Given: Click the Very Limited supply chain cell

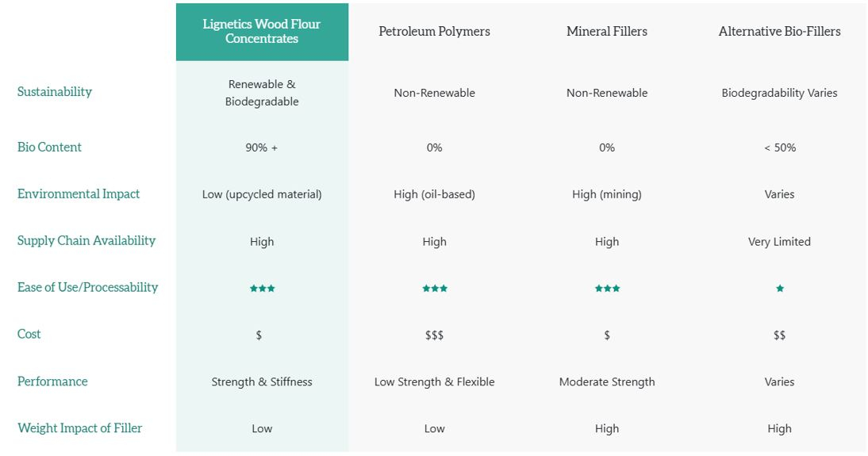Looking at the screenshot, I should click(x=779, y=242).
